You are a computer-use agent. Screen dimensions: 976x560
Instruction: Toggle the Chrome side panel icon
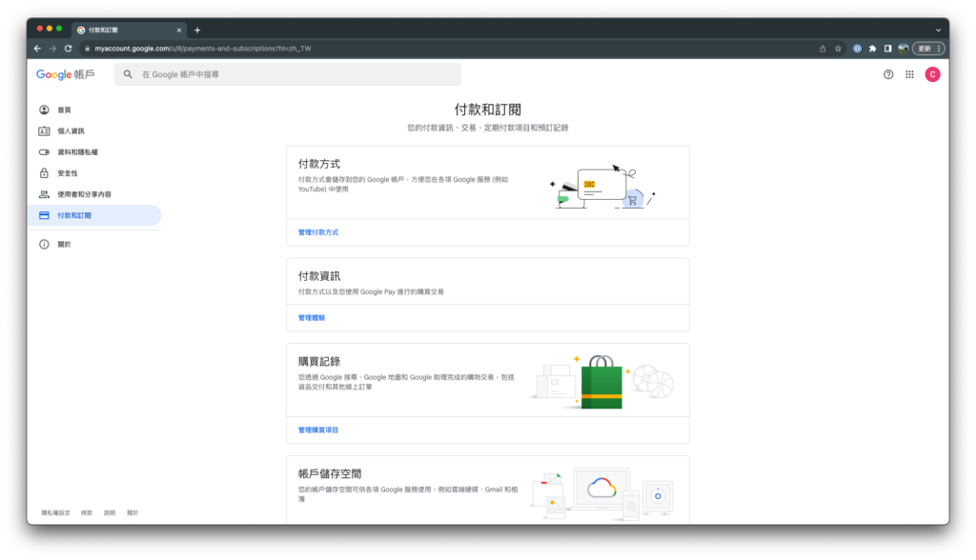point(887,49)
